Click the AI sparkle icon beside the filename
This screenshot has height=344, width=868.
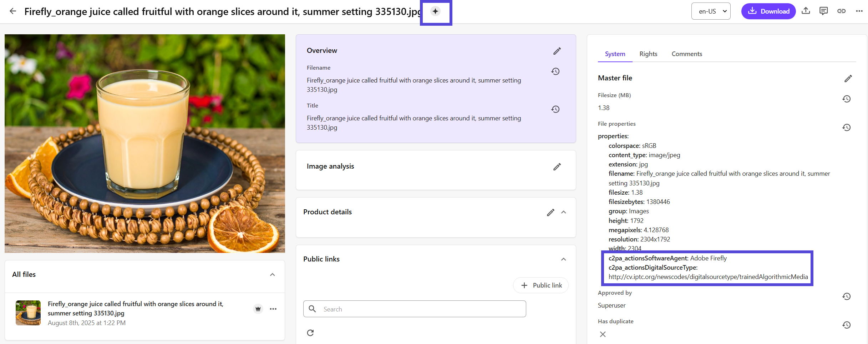[x=436, y=12]
